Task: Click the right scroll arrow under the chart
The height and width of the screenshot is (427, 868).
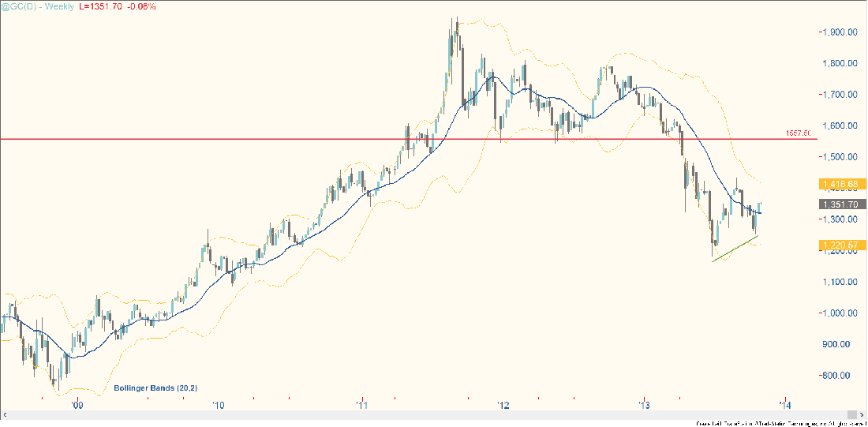Action: (x=851, y=414)
